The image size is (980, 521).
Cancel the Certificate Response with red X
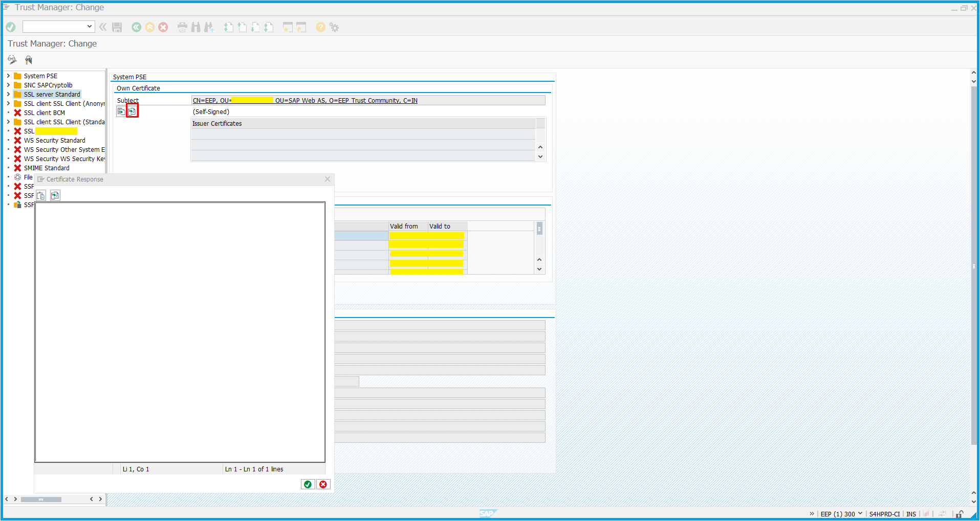click(323, 484)
